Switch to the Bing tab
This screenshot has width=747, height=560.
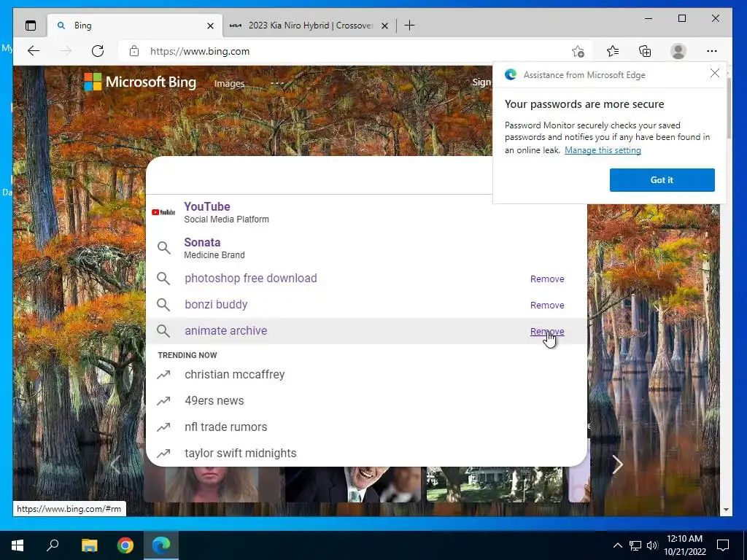135,26
